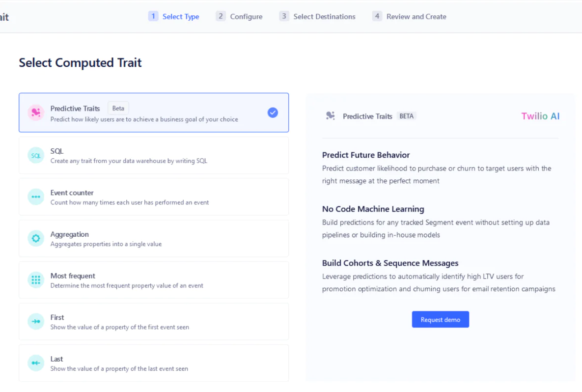Choose the Event counter trait type
The width and height of the screenshot is (582, 392).
pyautogui.click(x=153, y=197)
